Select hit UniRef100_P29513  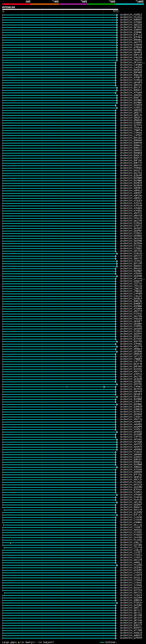tap(131, 15)
